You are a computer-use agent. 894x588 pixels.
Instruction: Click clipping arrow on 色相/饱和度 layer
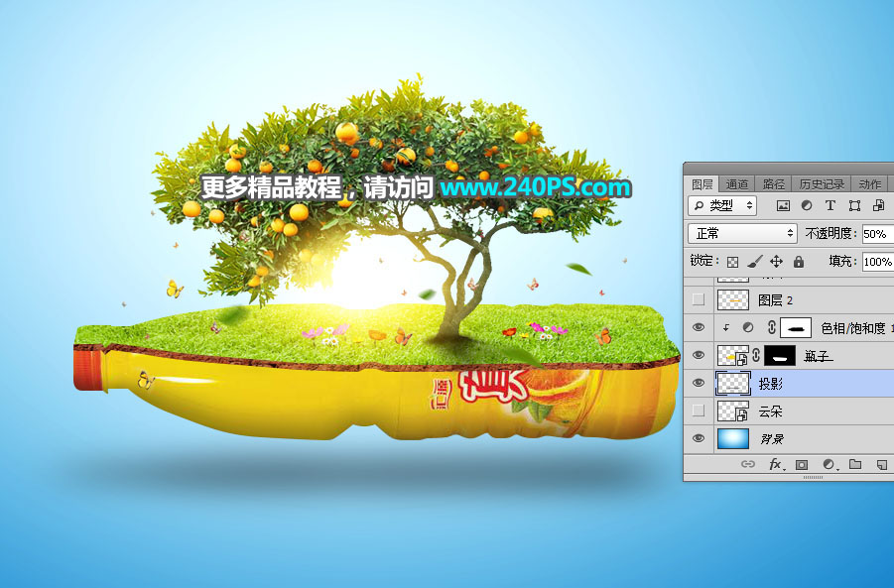(725, 327)
